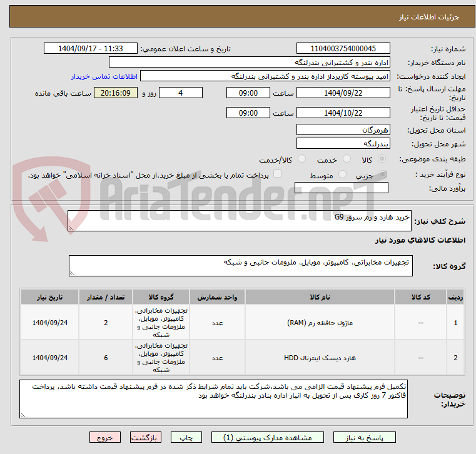Click the کد کالا column header
Viewport: 476px width, 454px height.
point(420,297)
